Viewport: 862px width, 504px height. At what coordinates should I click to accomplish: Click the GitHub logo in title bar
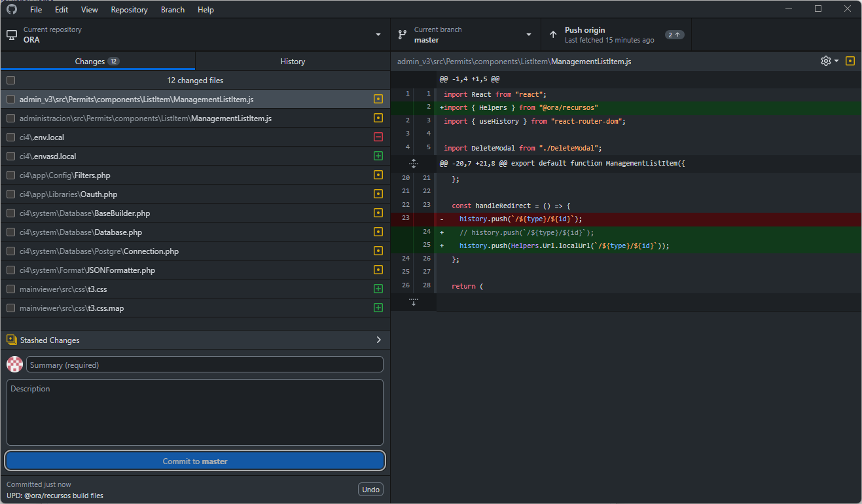coord(11,9)
